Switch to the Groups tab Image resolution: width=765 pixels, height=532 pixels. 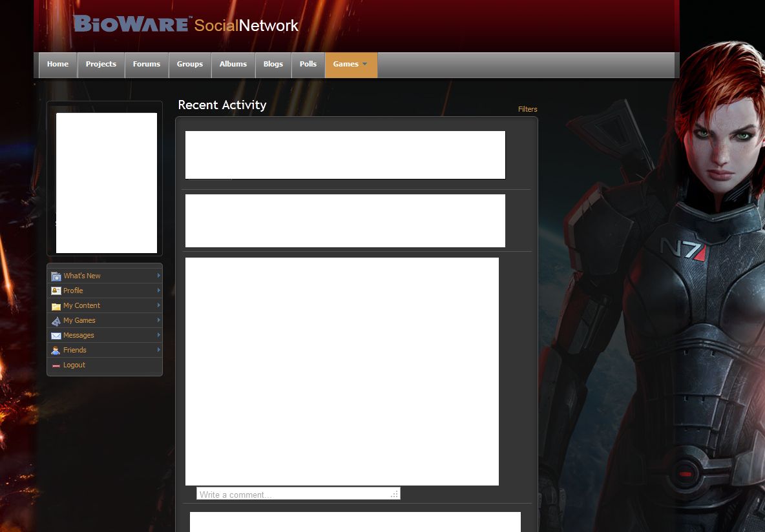point(190,65)
